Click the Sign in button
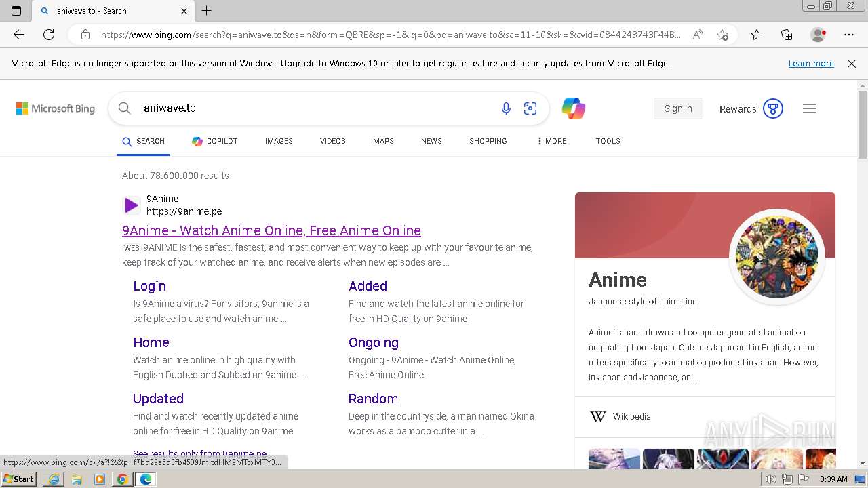 (x=678, y=108)
